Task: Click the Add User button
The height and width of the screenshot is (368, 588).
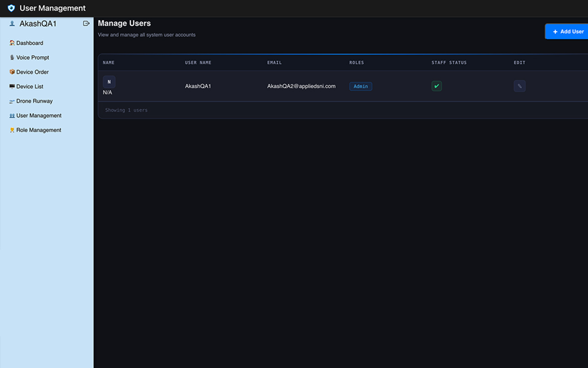Action: click(x=566, y=31)
